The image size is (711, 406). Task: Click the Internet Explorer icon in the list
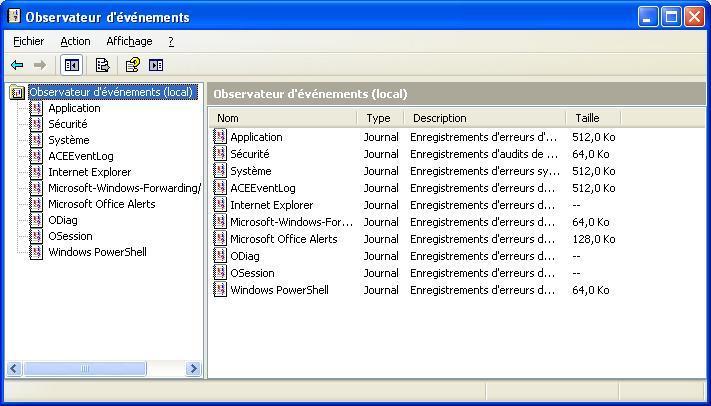pyautogui.click(x=220, y=205)
